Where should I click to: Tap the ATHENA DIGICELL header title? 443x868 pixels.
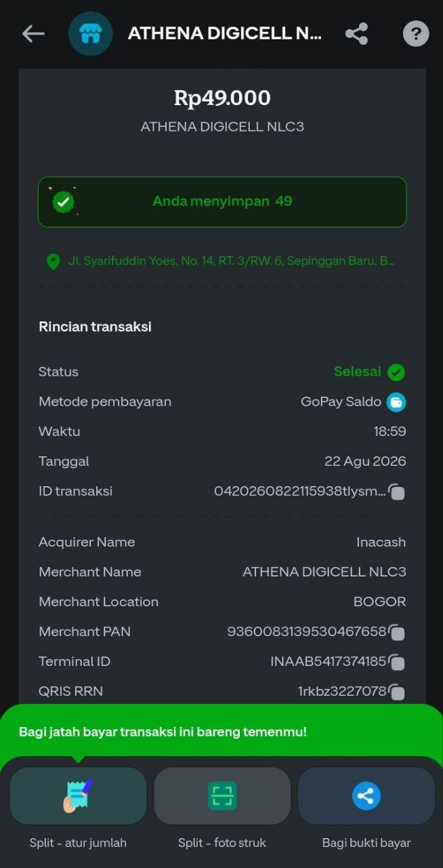click(225, 33)
